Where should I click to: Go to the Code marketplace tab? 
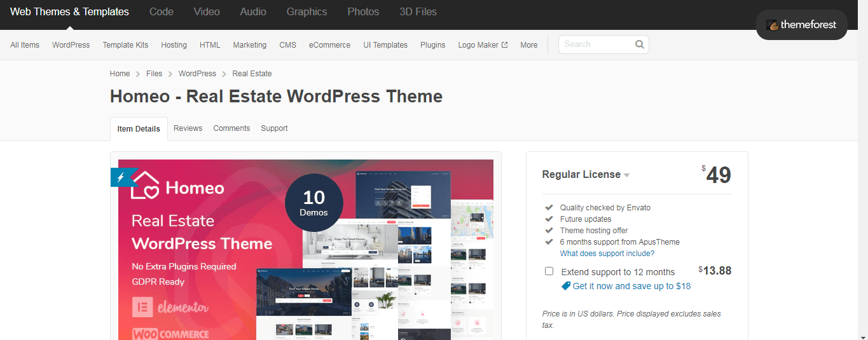click(162, 11)
